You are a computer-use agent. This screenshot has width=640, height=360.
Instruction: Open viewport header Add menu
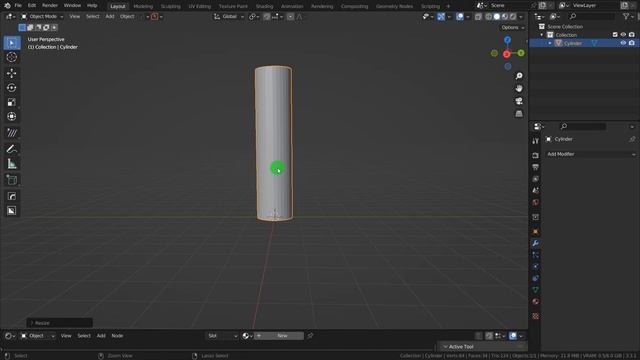point(110,17)
